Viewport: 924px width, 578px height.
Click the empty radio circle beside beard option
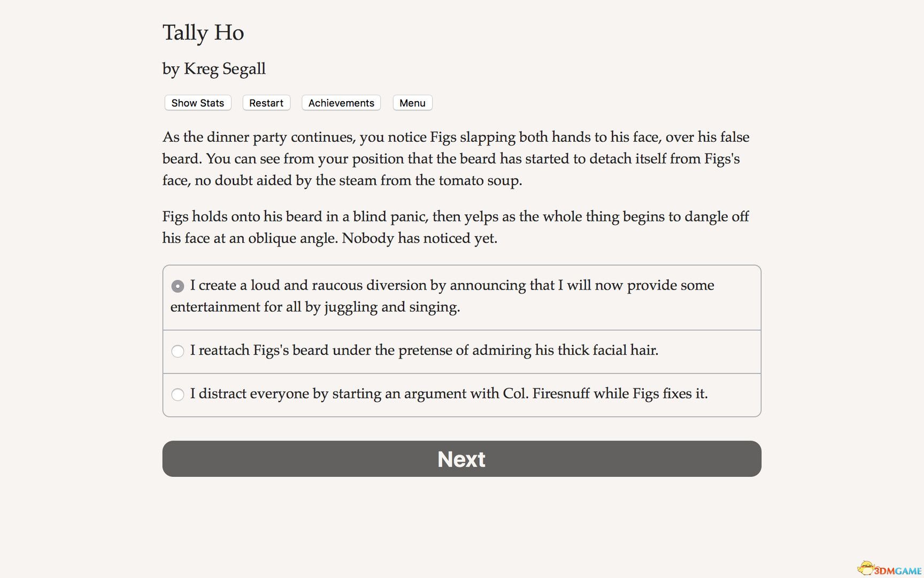coord(177,351)
